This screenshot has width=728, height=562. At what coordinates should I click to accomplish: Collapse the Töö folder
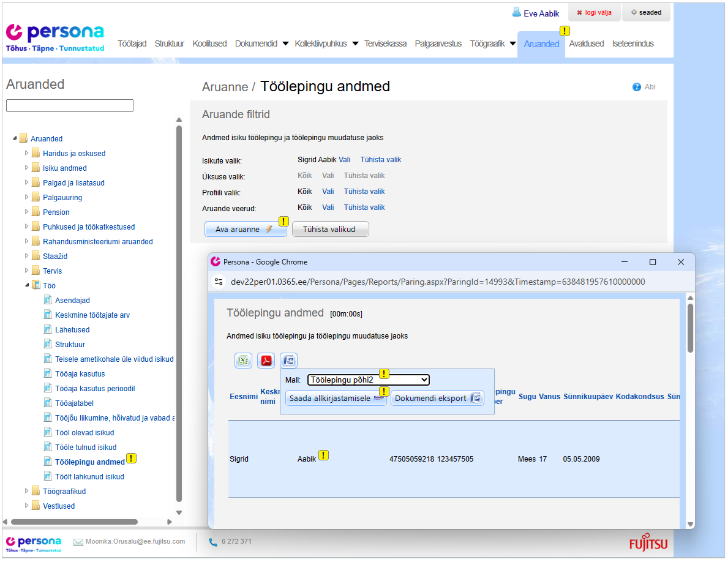(27, 285)
